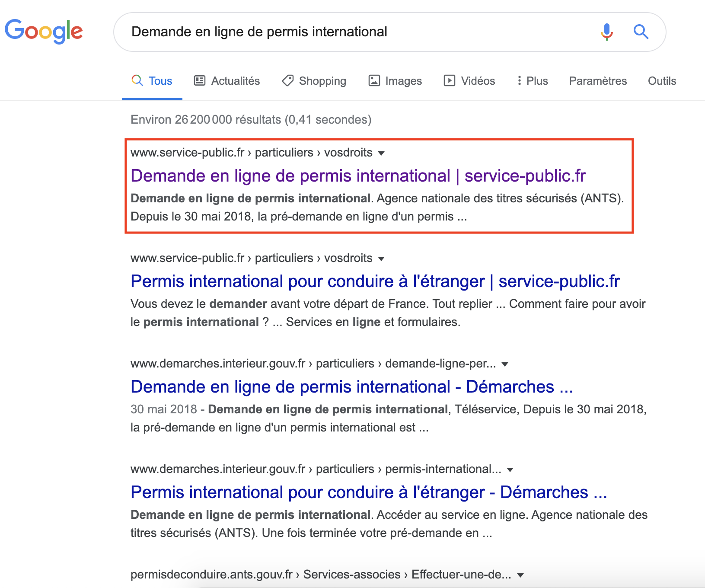Open 'Demande en ligne de permis international - Démarches' link
705x588 pixels.
click(352, 387)
